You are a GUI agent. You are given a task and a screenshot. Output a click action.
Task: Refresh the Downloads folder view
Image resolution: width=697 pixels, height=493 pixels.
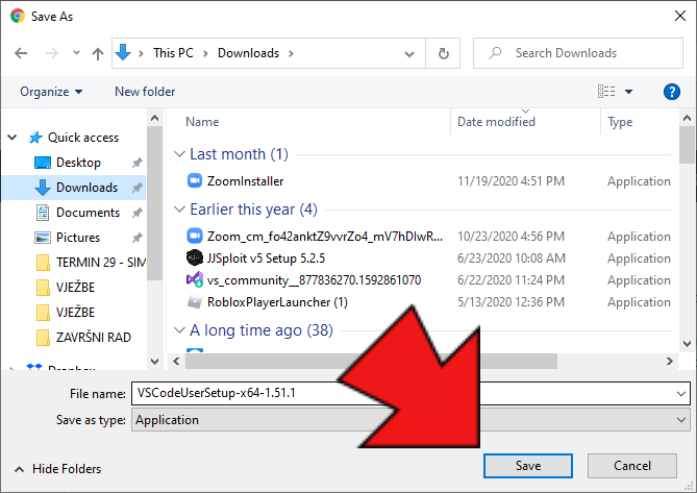coord(444,53)
